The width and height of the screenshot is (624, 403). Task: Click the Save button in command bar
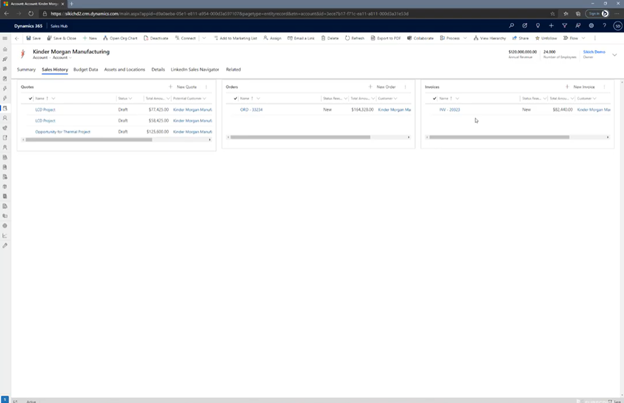pyautogui.click(x=34, y=38)
